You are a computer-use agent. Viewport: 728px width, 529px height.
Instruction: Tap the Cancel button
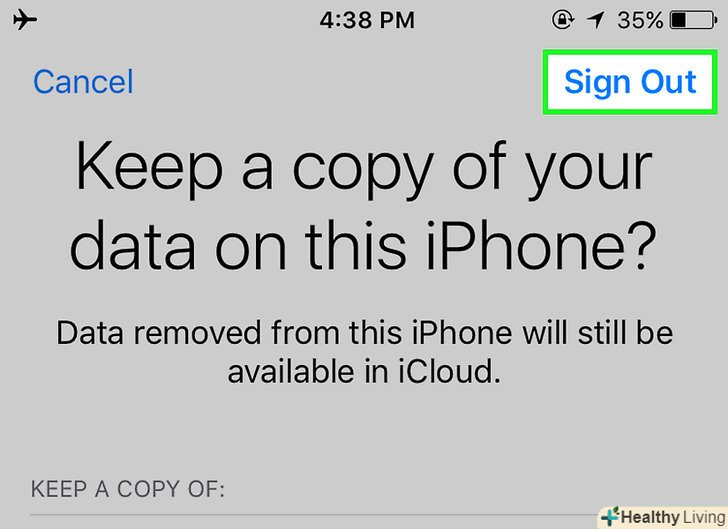pyautogui.click(x=83, y=82)
